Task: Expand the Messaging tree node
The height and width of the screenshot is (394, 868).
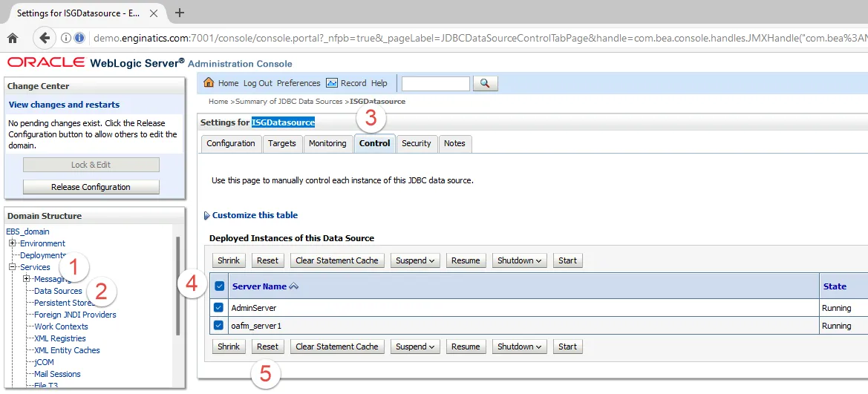Action: (26, 279)
